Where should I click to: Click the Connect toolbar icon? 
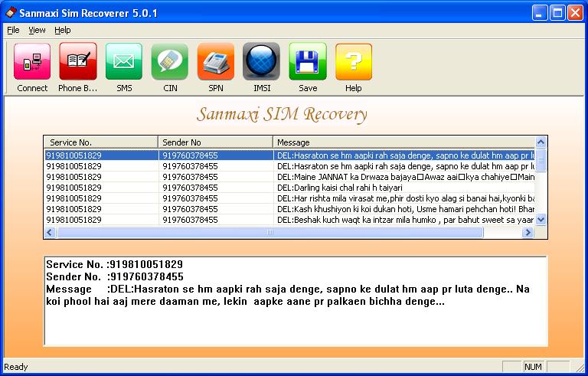tap(32, 62)
